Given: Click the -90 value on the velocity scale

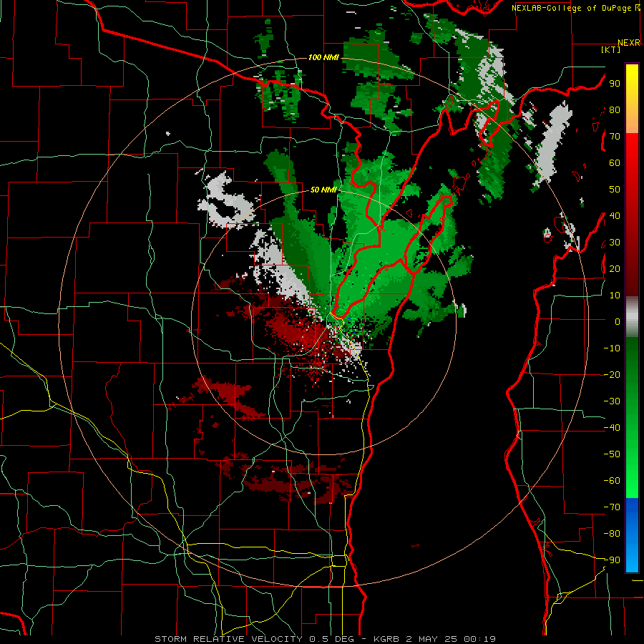Looking at the screenshot, I should [x=612, y=560].
